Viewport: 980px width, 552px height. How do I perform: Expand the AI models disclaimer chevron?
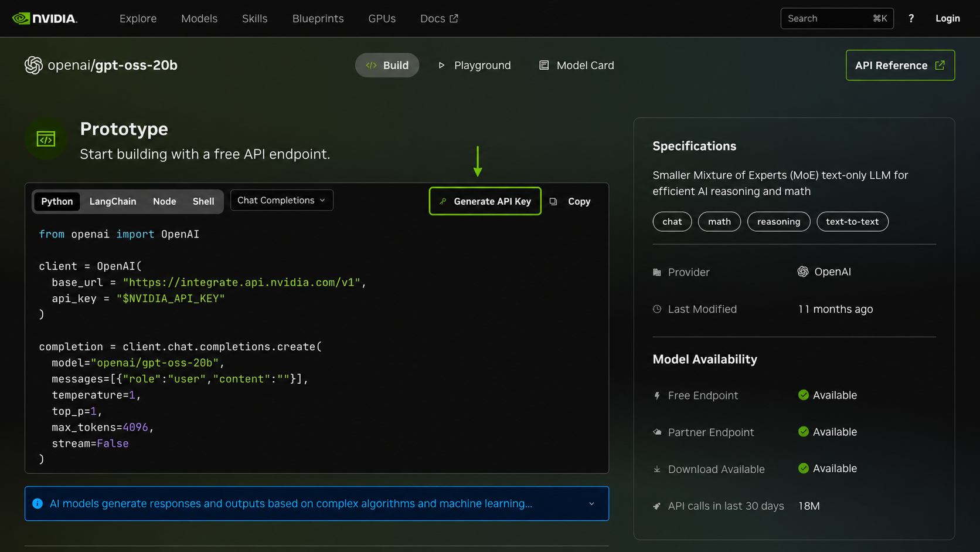(591, 503)
